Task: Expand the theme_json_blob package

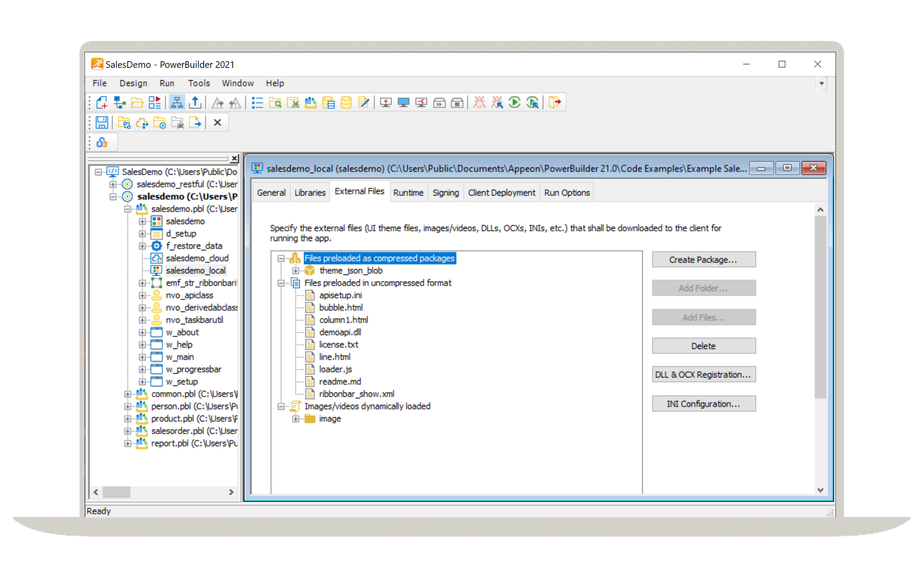Action: coord(295,270)
